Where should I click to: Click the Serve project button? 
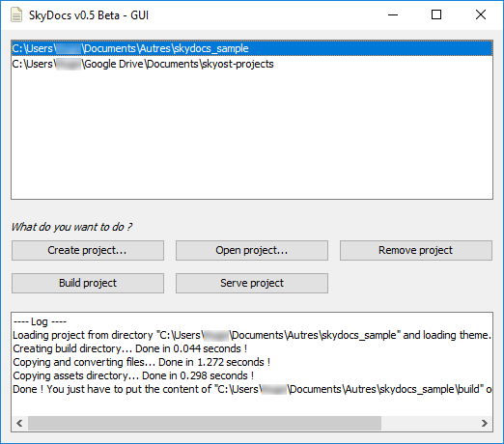point(252,283)
